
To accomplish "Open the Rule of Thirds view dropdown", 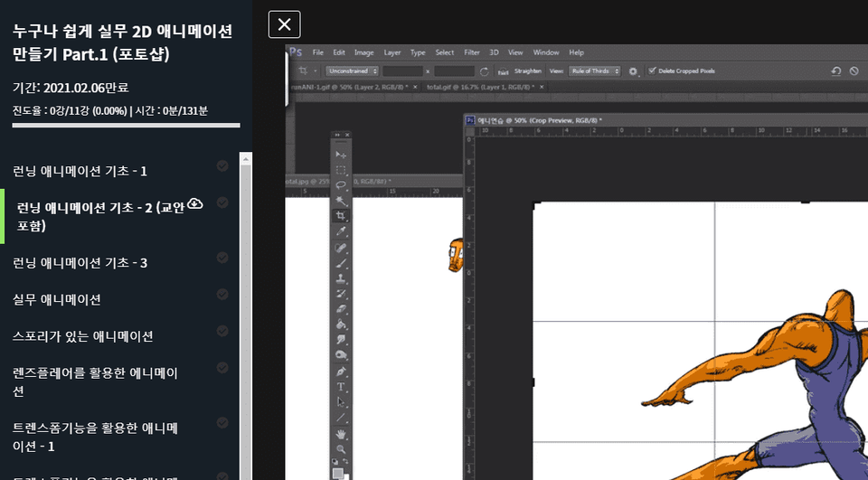I will tap(595, 71).
